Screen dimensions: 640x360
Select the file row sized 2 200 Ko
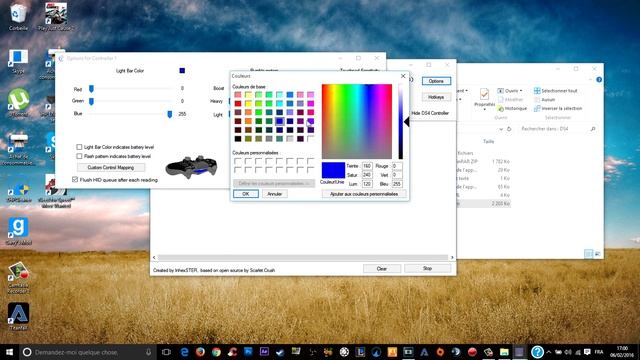[x=484, y=203]
